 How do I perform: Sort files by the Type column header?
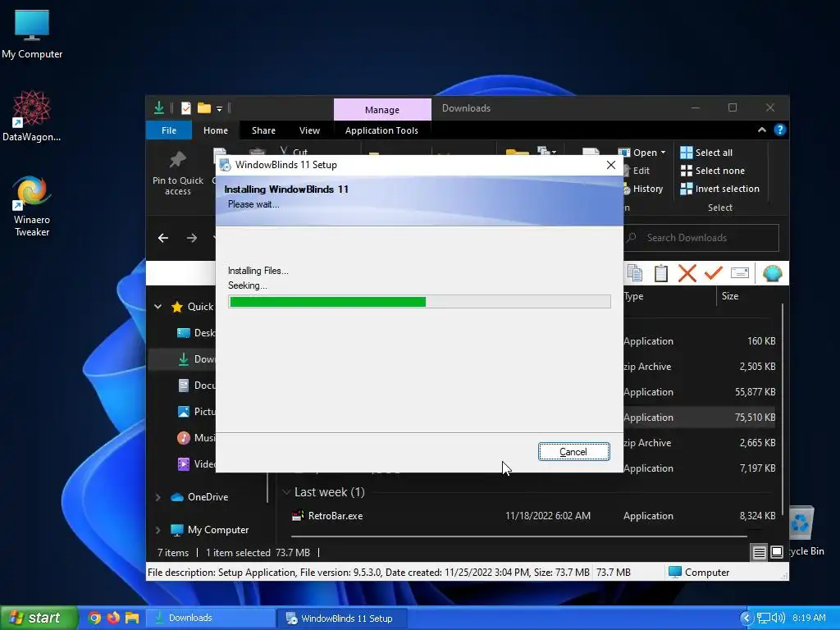pos(633,296)
